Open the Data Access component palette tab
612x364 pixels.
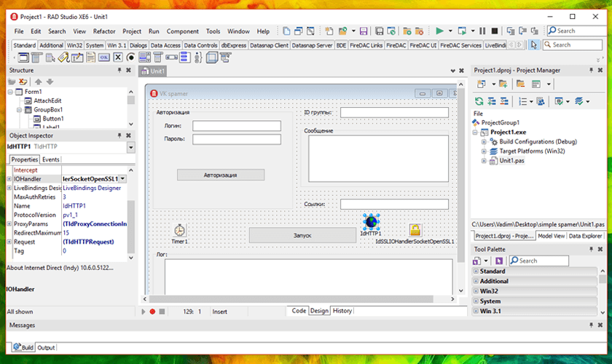coord(165,45)
